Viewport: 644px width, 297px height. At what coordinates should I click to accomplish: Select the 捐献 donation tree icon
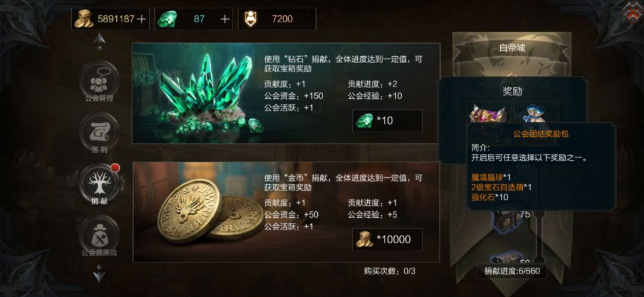[99, 183]
